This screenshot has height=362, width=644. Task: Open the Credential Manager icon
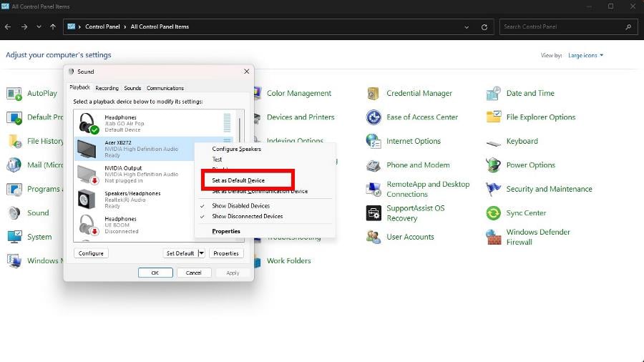pos(373,94)
